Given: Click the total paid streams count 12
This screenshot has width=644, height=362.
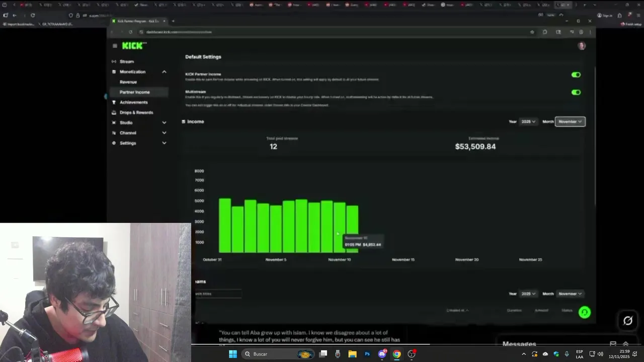Looking at the screenshot, I should 273,146.
